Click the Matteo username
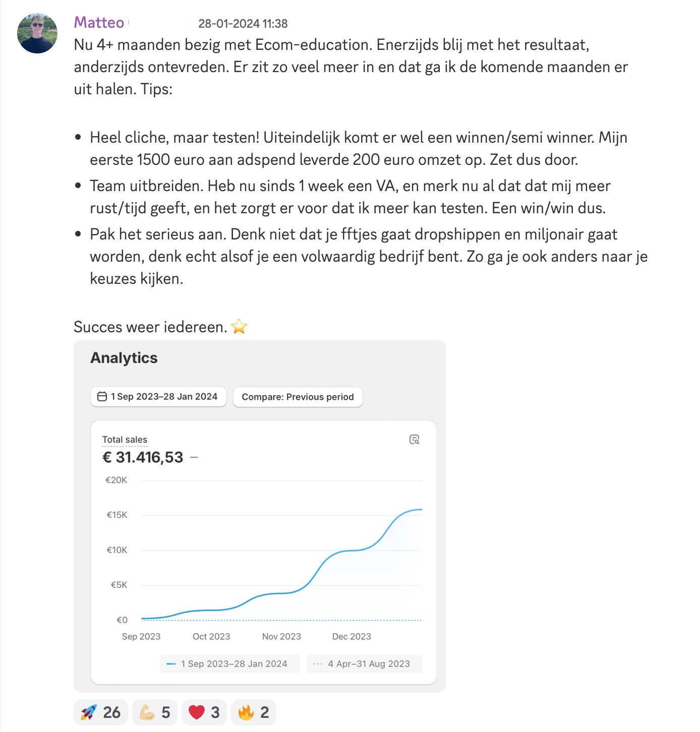 pyautogui.click(x=99, y=23)
